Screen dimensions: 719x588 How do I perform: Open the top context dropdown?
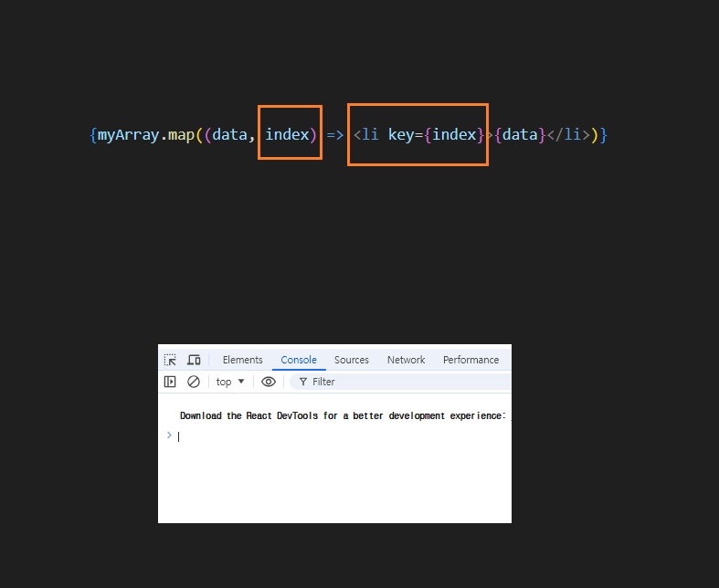(230, 382)
